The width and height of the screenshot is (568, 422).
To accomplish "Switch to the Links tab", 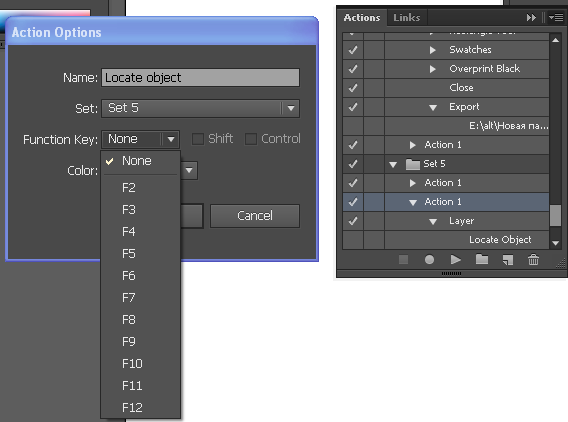I will [406, 17].
